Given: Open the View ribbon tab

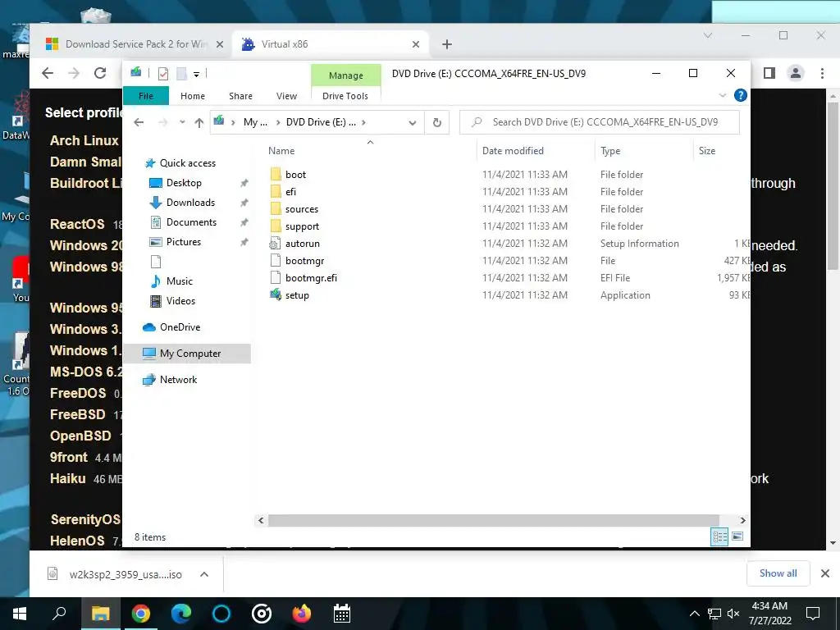Looking at the screenshot, I should tap(286, 96).
